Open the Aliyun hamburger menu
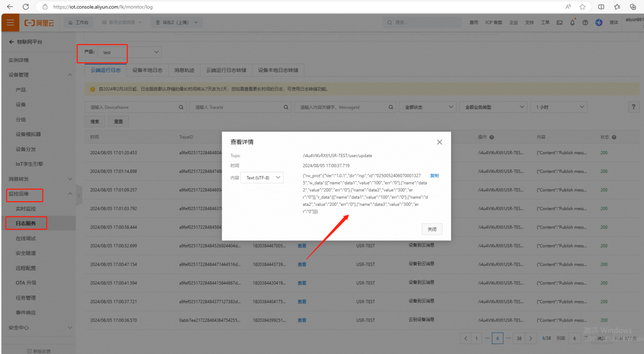The width and height of the screenshot is (644, 354). click(x=10, y=23)
